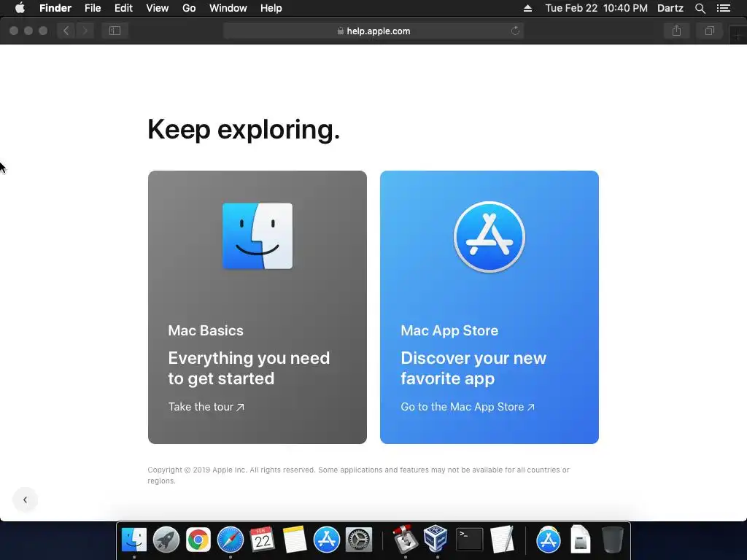Open Finder from the Dock
This screenshot has height=560, width=747.
134,540
